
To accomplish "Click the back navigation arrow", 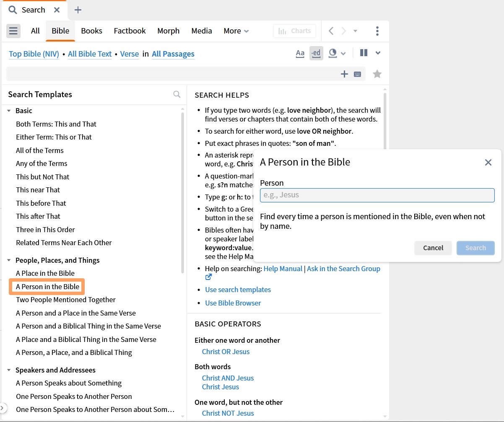I will (x=331, y=31).
